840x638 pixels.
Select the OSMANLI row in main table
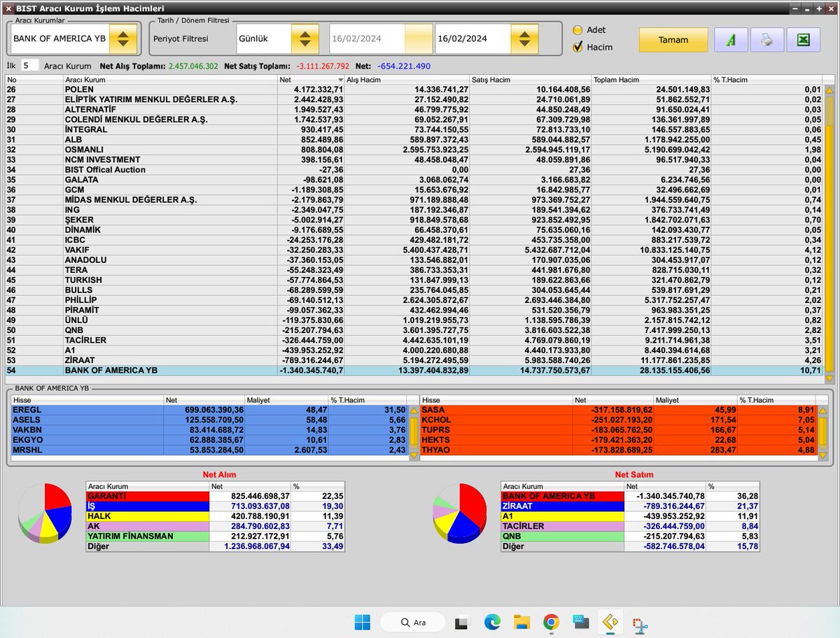(414, 150)
